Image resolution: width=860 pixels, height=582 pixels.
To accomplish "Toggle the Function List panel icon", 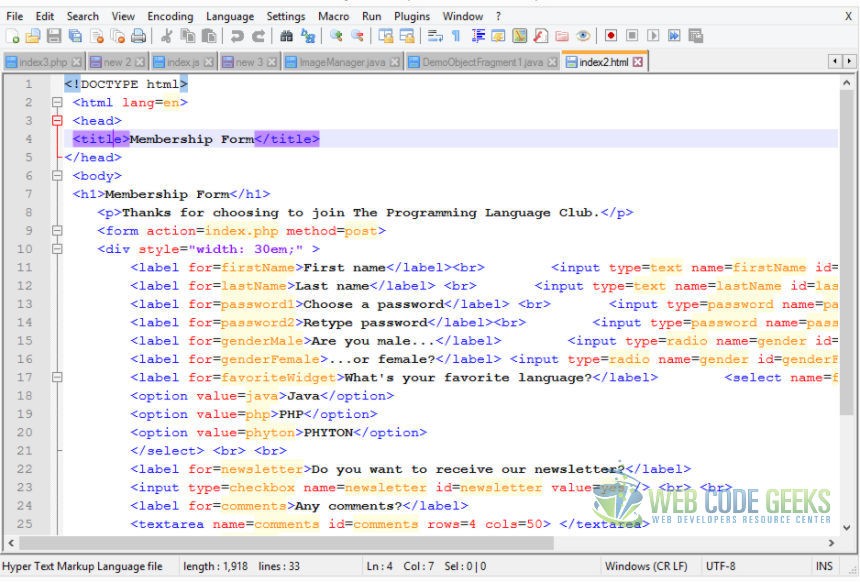I will tap(541, 36).
